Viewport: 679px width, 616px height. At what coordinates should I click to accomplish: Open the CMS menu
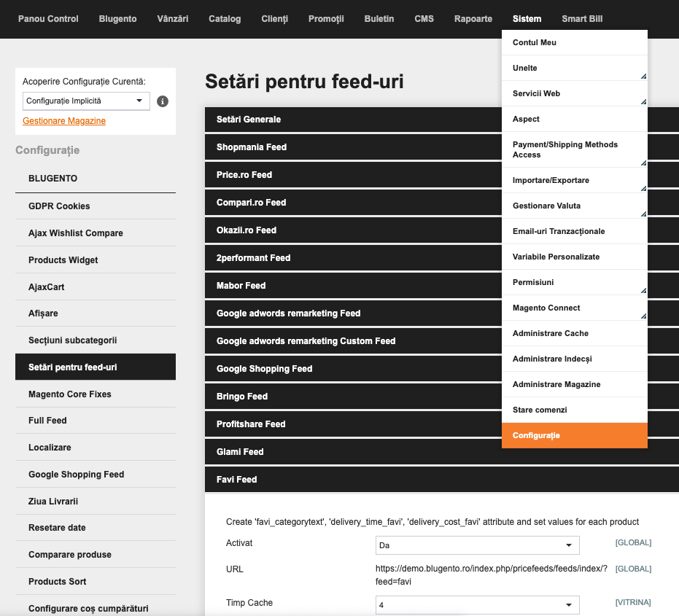tap(424, 19)
